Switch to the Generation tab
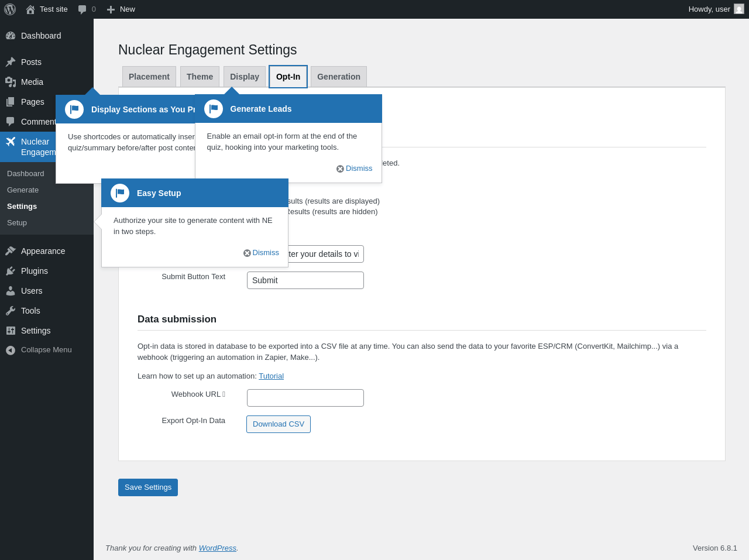749x560 pixels. tap(339, 77)
